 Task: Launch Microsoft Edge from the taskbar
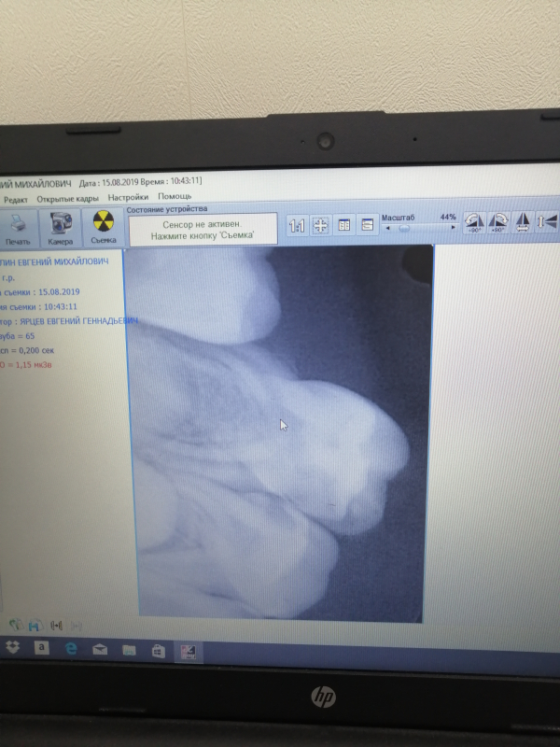(69, 648)
